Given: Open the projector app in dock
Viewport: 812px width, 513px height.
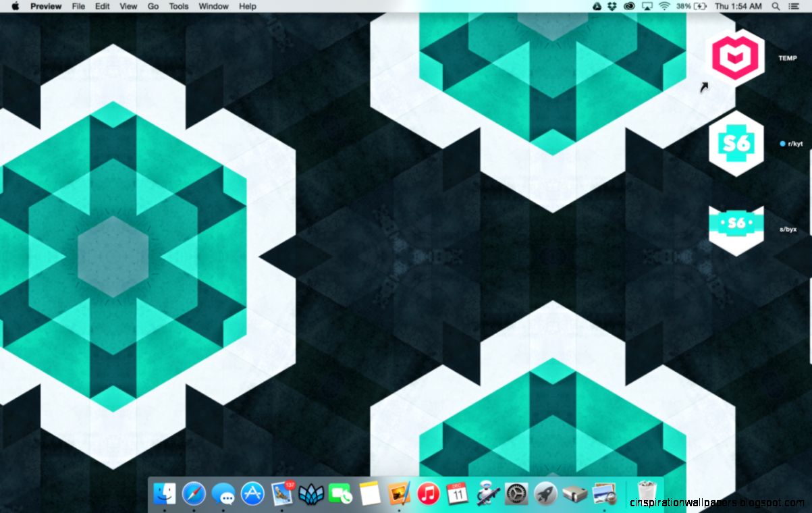Looking at the screenshot, I should click(574, 494).
